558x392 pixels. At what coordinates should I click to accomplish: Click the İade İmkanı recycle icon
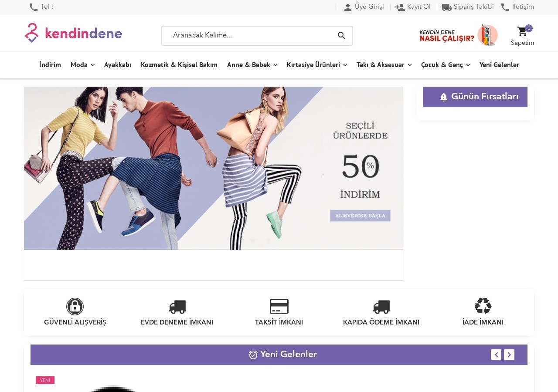click(483, 306)
